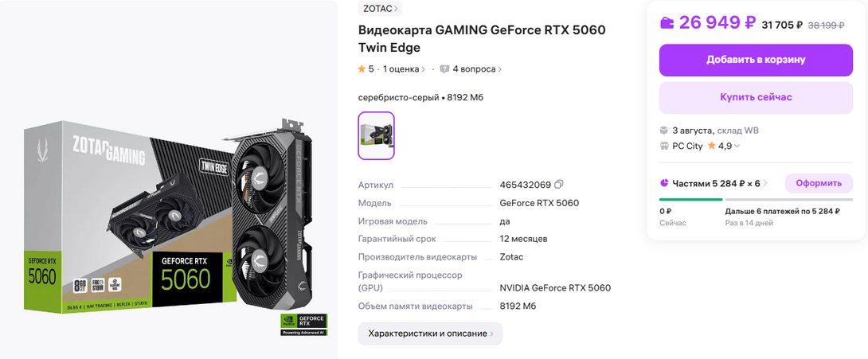Click the installment payment progress bar

point(756,199)
